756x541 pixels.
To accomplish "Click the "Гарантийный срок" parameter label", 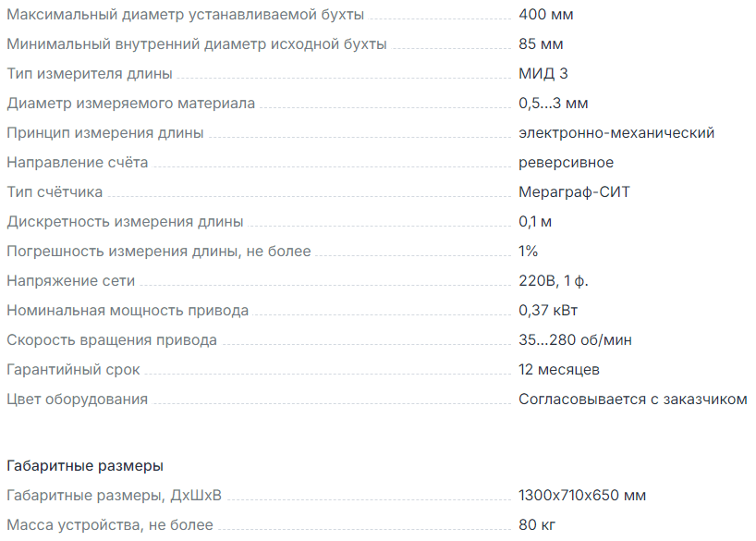I will click(74, 370).
